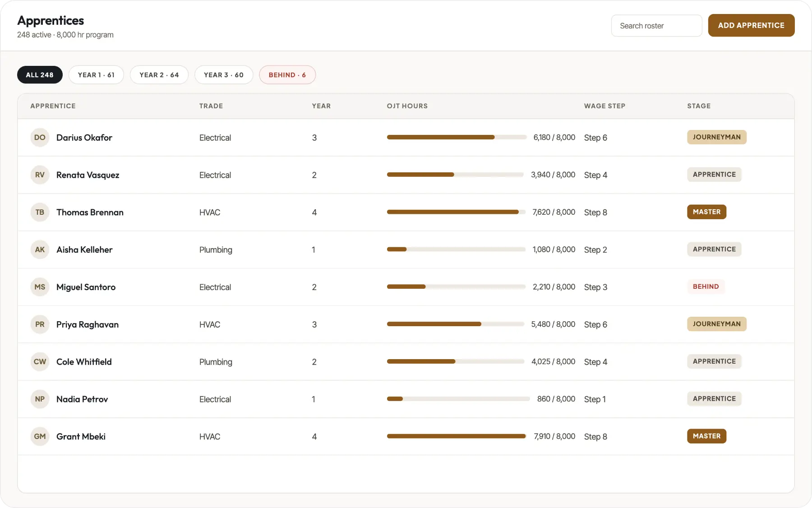Click the DO avatar for Darius Okafor
The height and width of the screenshot is (508, 812).
(x=40, y=138)
